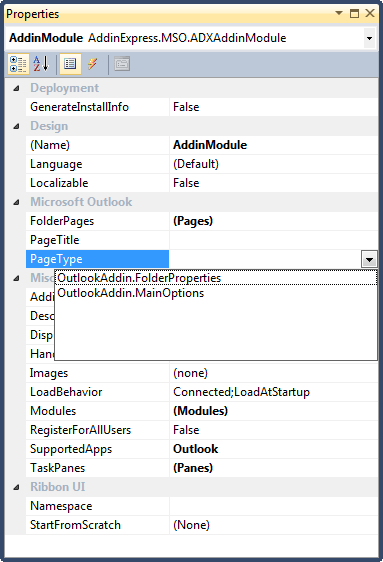Select the LoadBehavior property
This screenshot has height=562, width=383.
pyautogui.click(x=97, y=392)
